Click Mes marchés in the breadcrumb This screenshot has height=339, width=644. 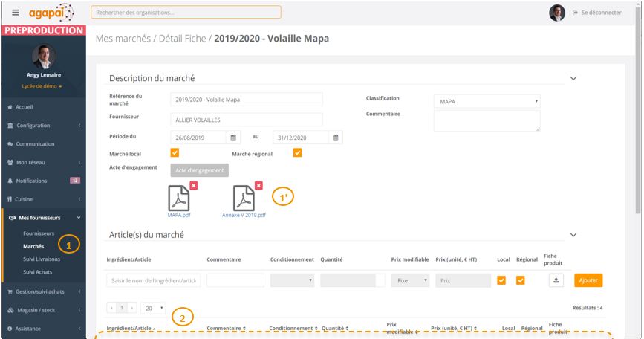tap(123, 39)
